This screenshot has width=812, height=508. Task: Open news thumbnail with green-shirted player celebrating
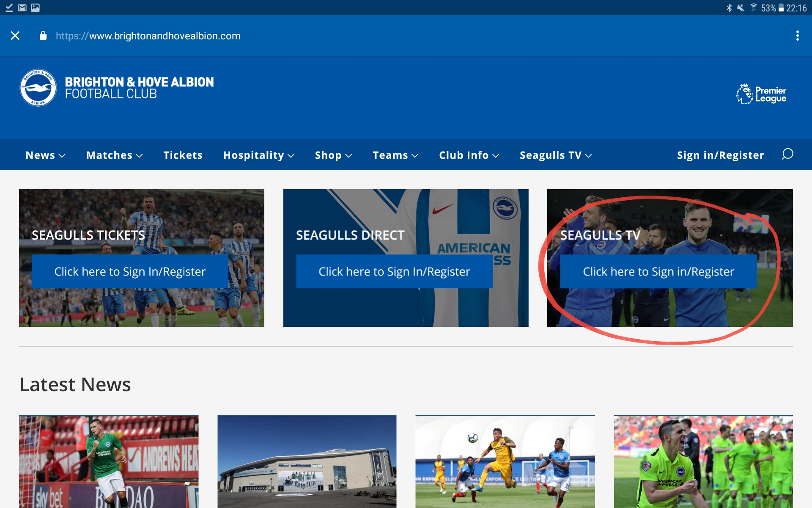coord(109,461)
